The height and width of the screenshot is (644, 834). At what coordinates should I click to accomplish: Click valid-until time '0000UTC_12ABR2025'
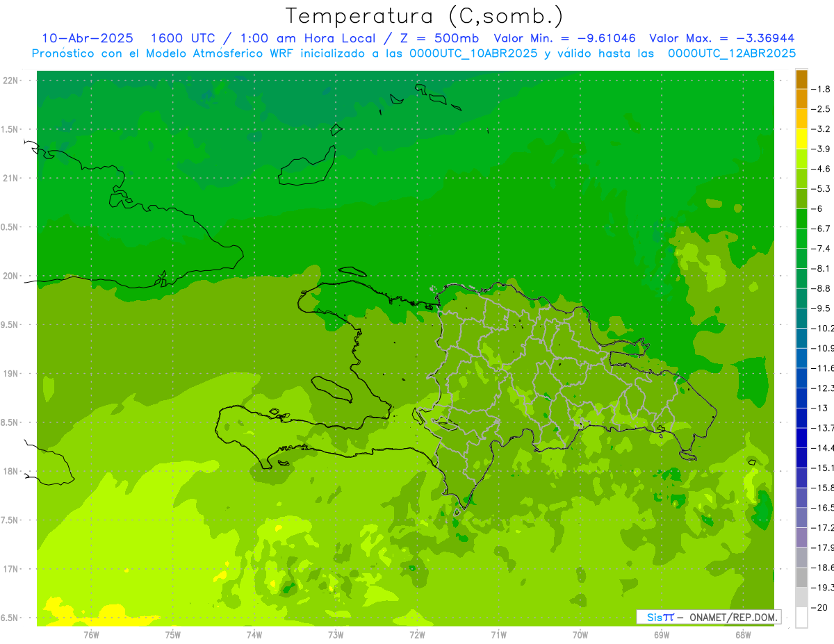[x=731, y=53]
